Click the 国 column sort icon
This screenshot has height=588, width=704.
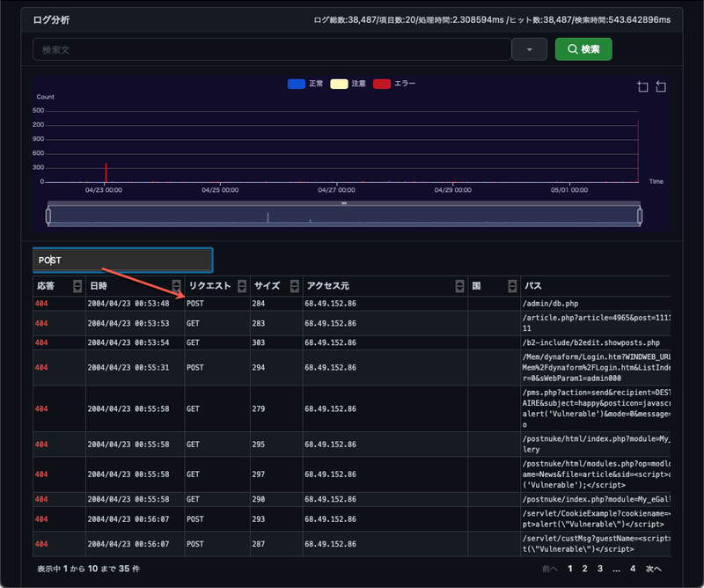pos(512,286)
